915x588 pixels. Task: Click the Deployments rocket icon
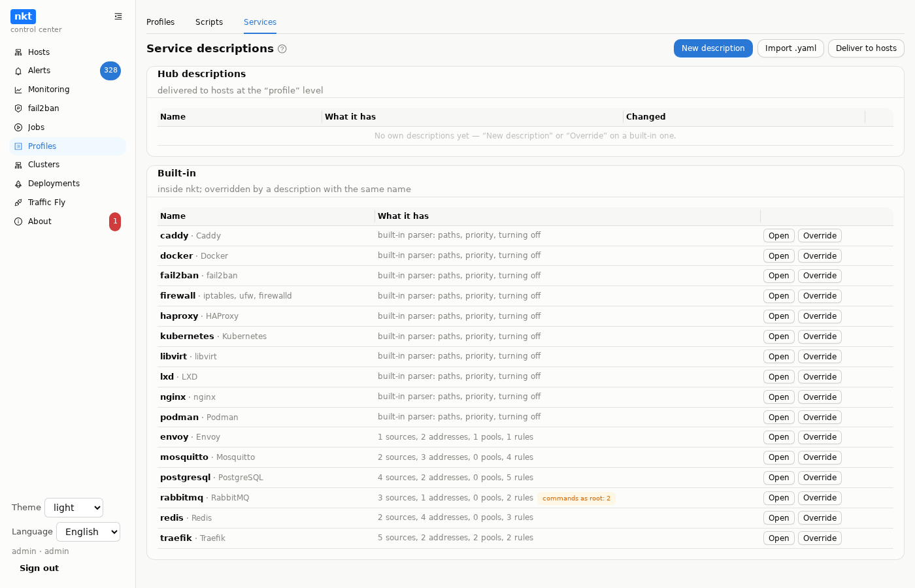pyautogui.click(x=18, y=184)
